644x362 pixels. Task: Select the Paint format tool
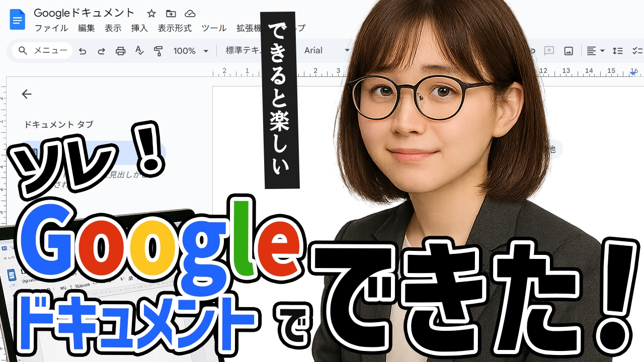pos(158,50)
